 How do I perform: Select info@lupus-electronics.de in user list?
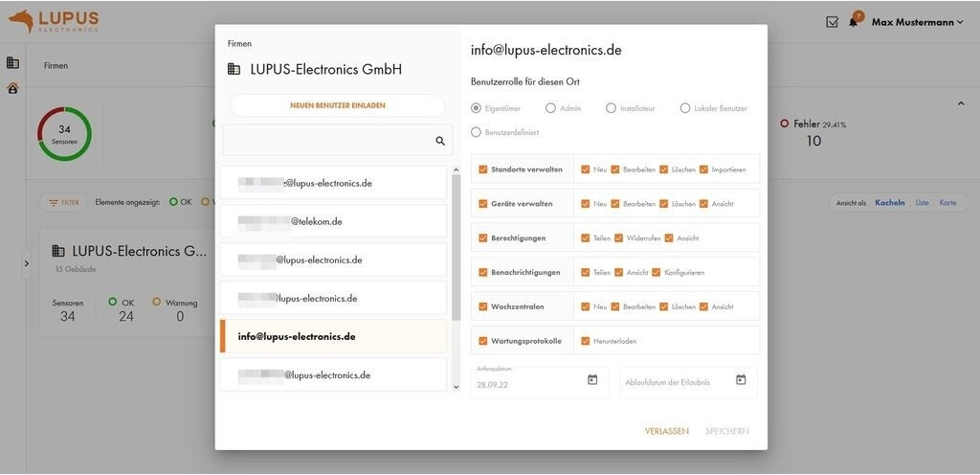point(335,336)
